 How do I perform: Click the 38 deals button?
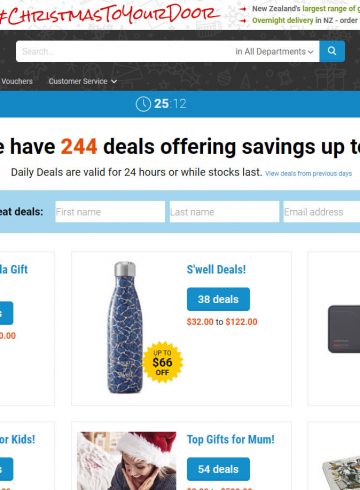click(x=218, y=299)
